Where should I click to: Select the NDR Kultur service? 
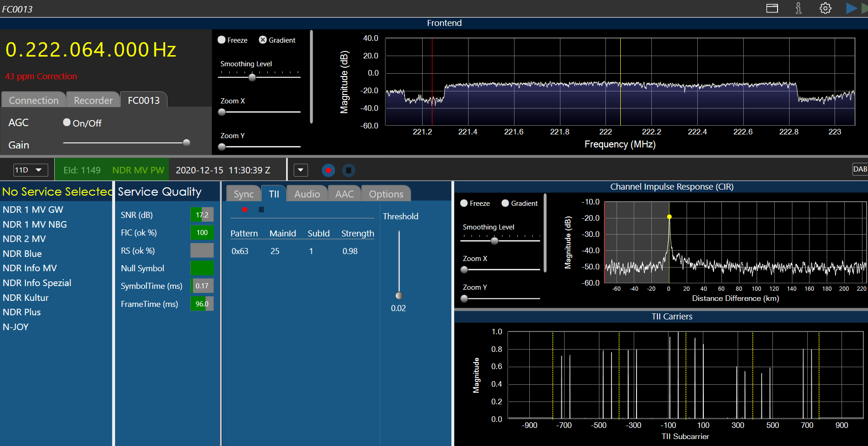click(x=26, y=298)
